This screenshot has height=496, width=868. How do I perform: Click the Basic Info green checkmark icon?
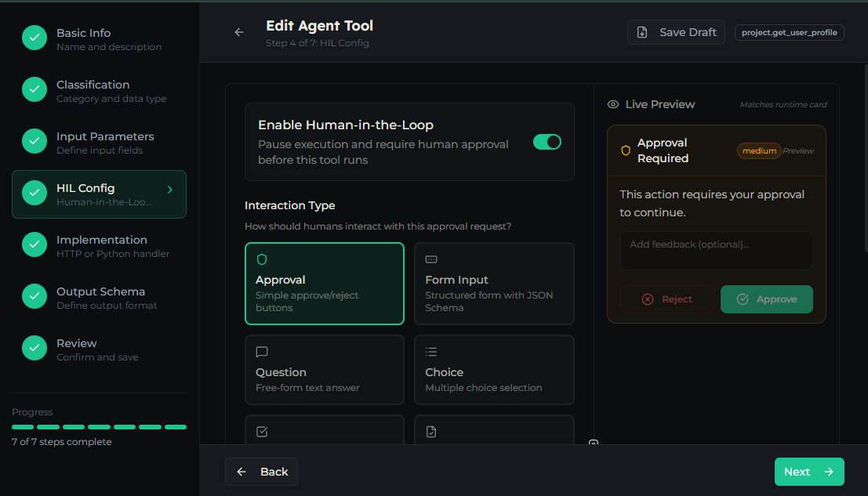tap(35, 38)
